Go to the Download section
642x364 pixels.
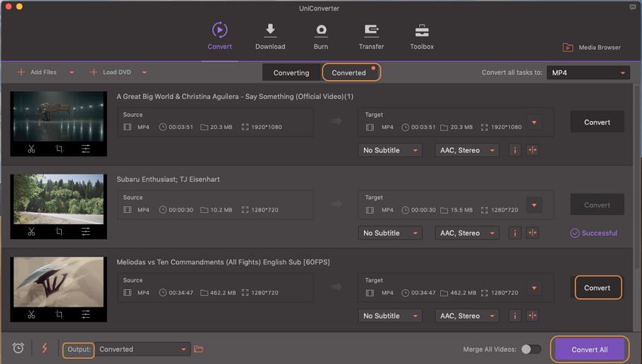[x=270, y=36]
